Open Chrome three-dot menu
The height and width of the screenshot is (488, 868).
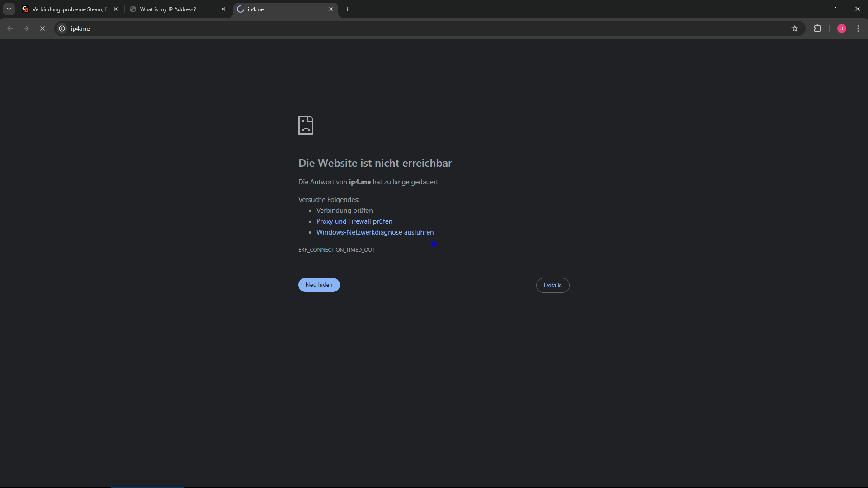click(858, 28)
